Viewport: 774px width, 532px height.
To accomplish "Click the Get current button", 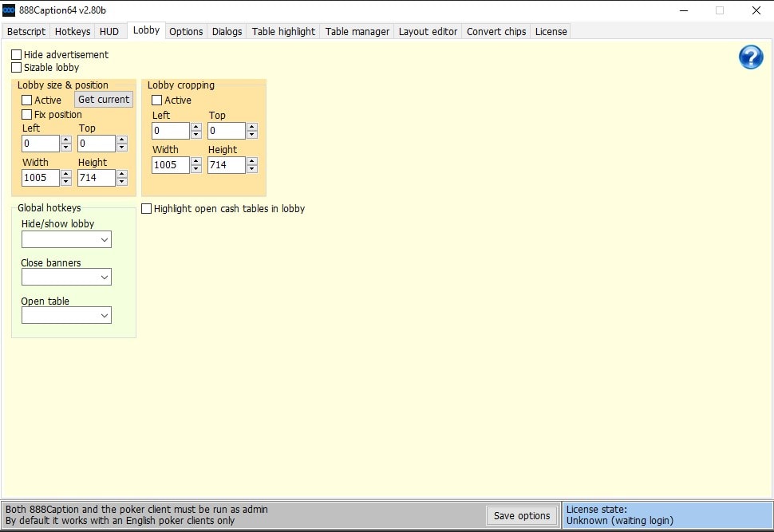I will tap(104, 100).
